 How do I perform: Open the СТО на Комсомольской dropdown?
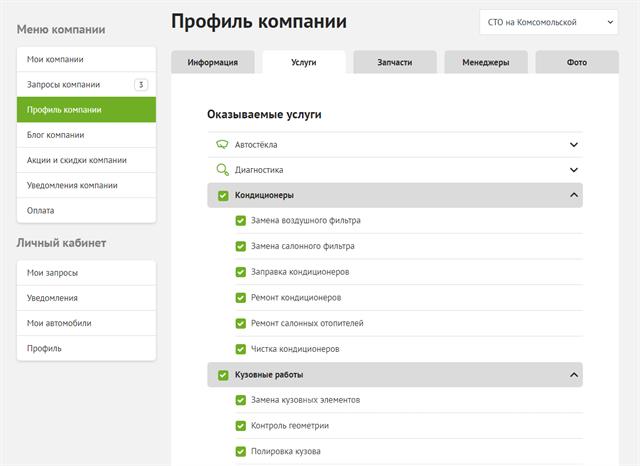549,22
